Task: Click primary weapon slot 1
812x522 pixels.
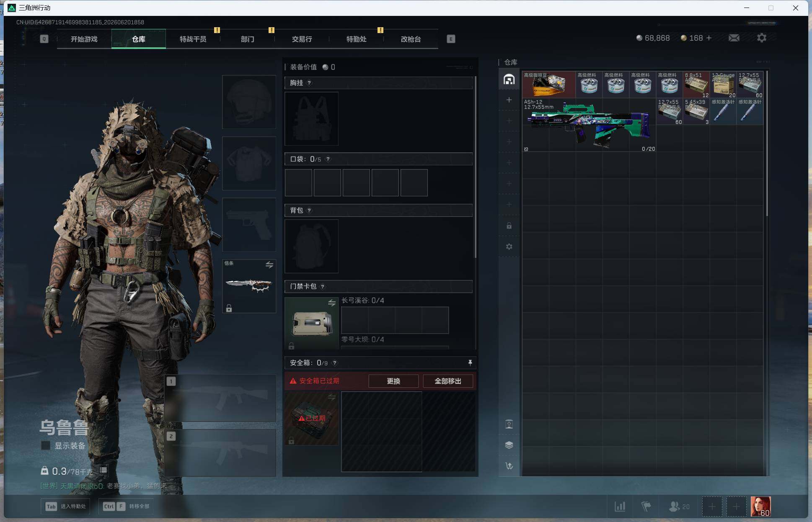Action: pyautogui.click(x=220, y=398)
